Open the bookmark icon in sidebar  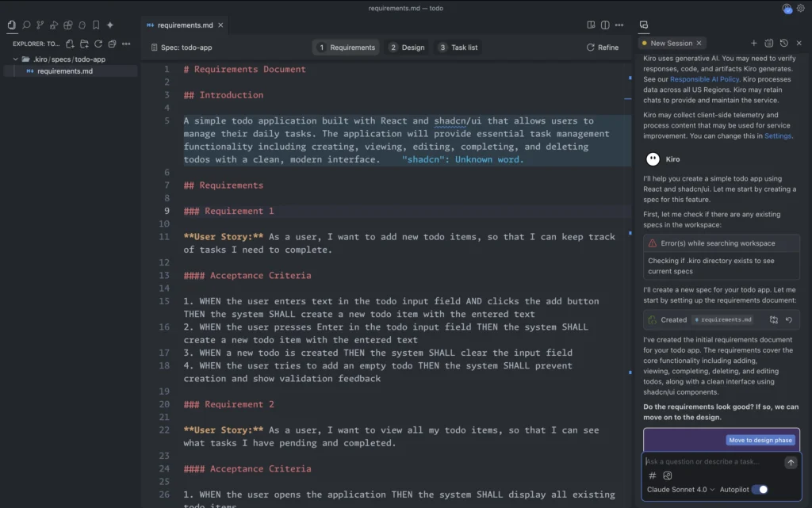click(96, 25)
